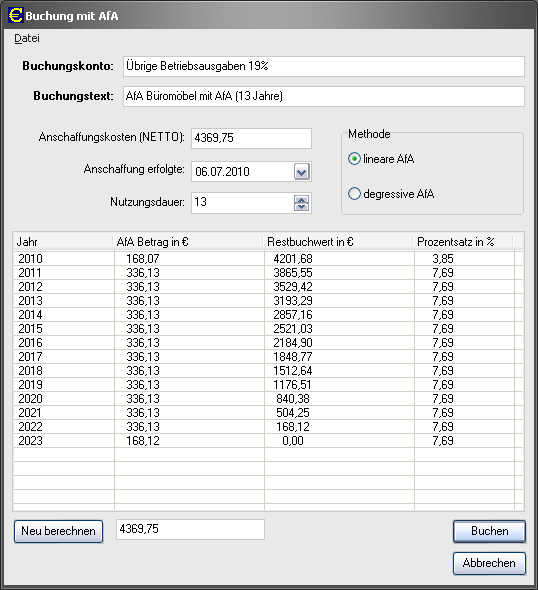Click the Jahr column header
Viewport: 538px width, 590px height.
click(x=63, y=242)
